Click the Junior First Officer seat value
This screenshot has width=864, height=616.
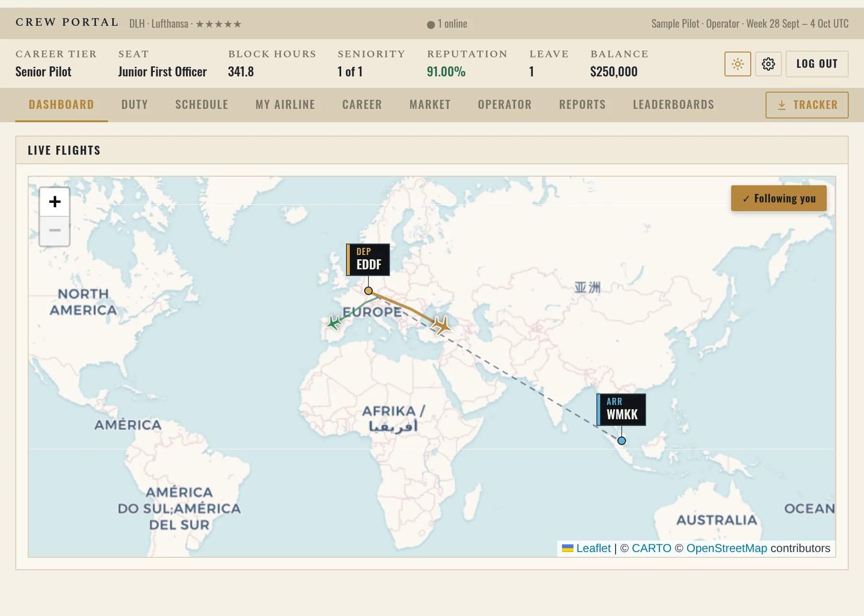pyautogui.click(x=162, y=72)
